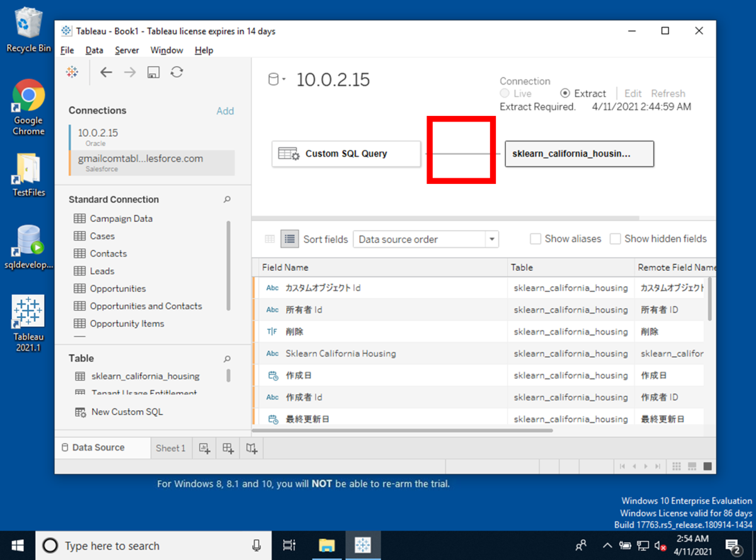The height and width of the screenshot is (560, 756).
Task: Select Leads standard connection
Action: click(x=94, y=271)
